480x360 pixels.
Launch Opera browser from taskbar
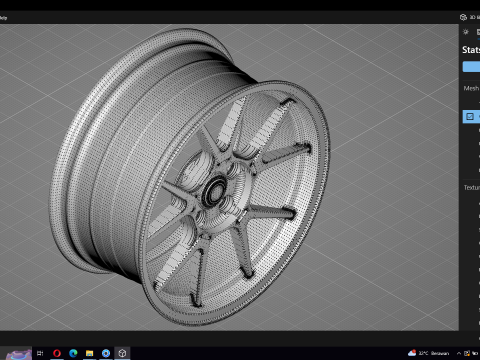[57, 353]
